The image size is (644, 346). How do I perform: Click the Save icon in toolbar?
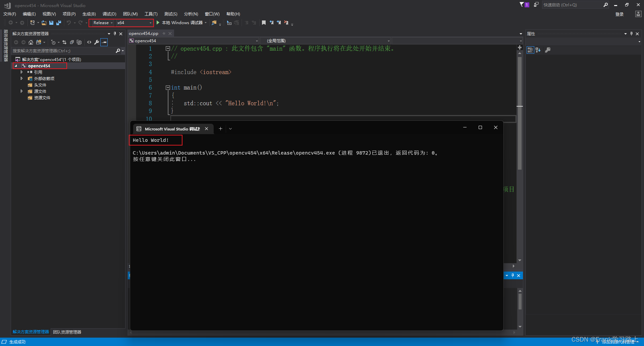[x=51, y=23]
